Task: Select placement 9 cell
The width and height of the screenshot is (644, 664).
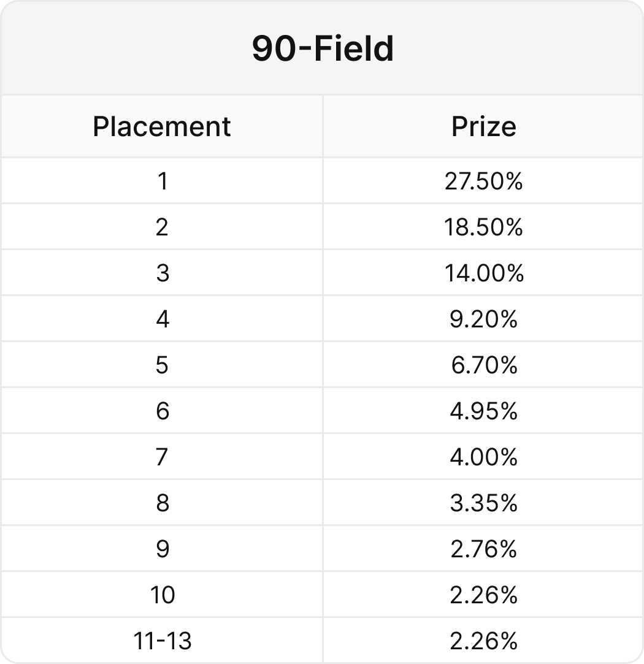Action: [162, 548]
